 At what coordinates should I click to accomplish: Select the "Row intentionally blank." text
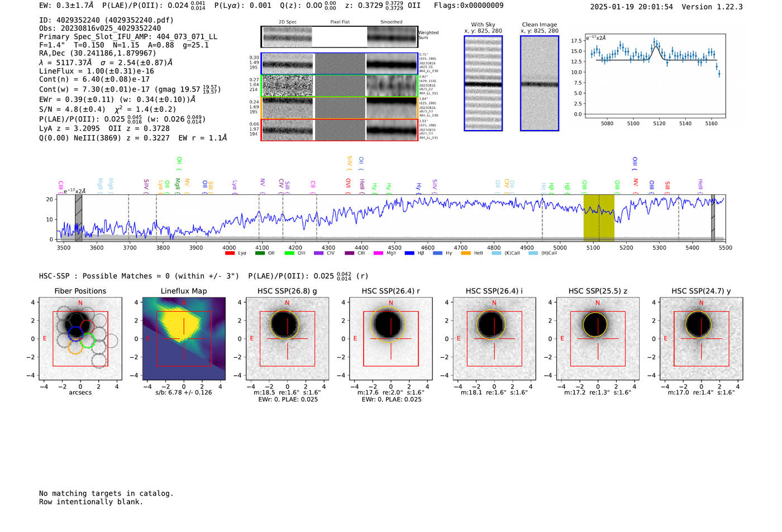(91, 502)
